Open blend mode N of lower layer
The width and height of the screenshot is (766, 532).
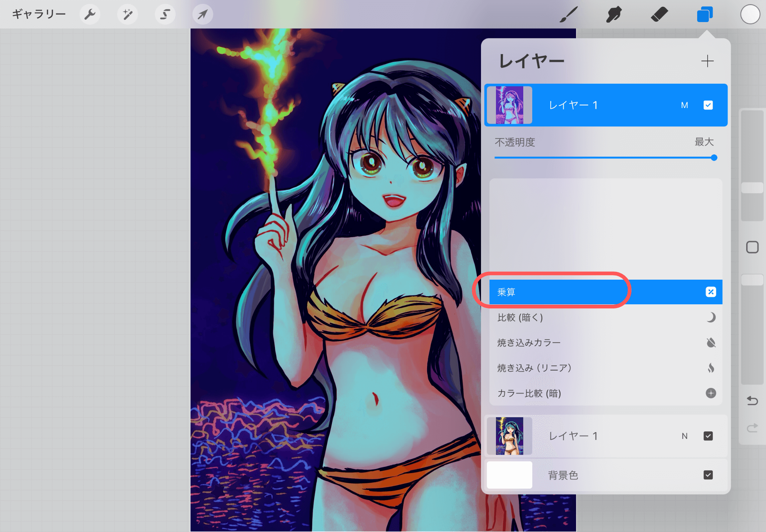pos(684,436)
